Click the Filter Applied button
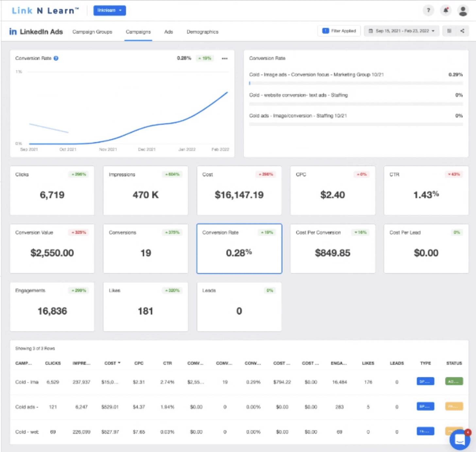 [339, 31]
